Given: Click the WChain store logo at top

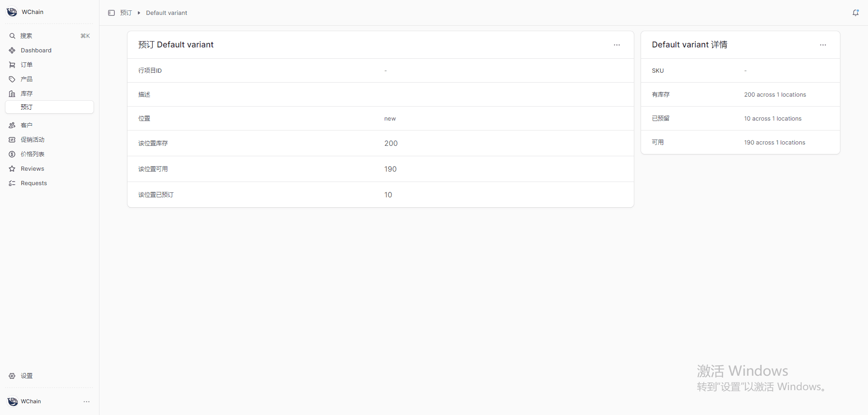Looking at the screenshot, I should 12,12.
